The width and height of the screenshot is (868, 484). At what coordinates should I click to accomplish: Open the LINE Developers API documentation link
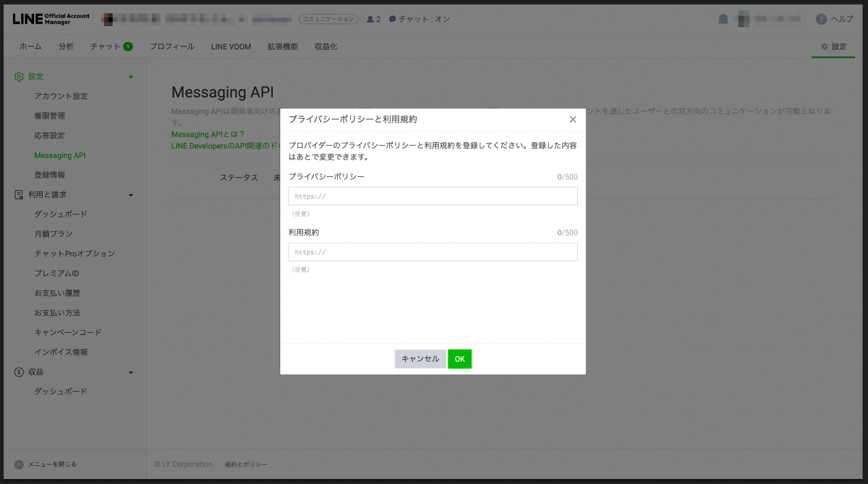tap(226, 146)
